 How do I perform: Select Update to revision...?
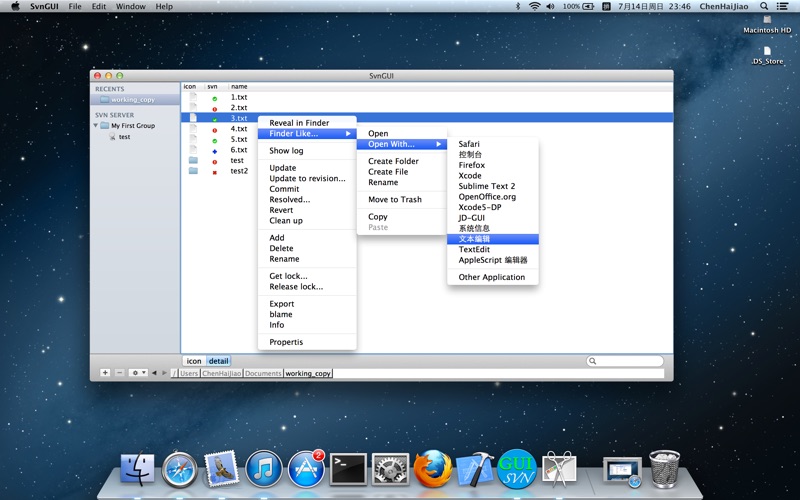pos(307,179)
